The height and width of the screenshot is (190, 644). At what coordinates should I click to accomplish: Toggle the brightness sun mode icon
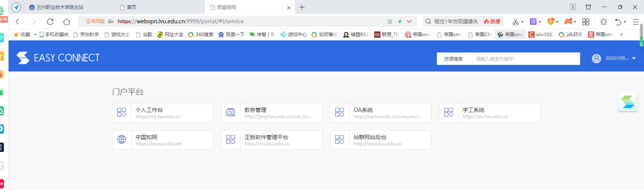point(604,22)
